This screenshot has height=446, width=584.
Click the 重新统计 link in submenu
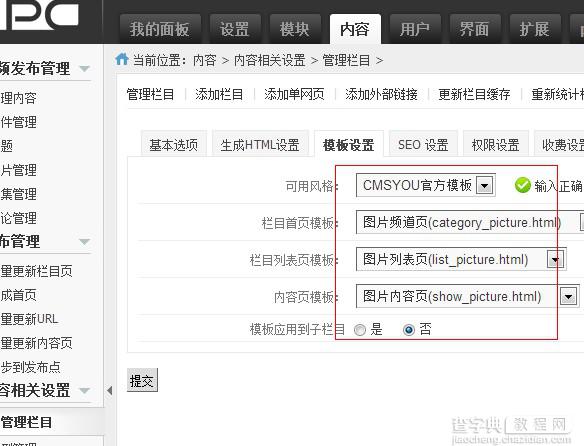click(558, 95)
